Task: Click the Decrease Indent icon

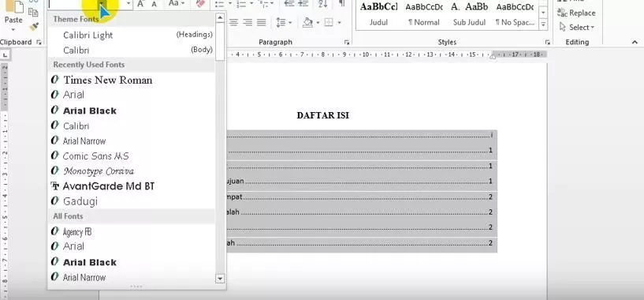Action: [x=289, y=4]
